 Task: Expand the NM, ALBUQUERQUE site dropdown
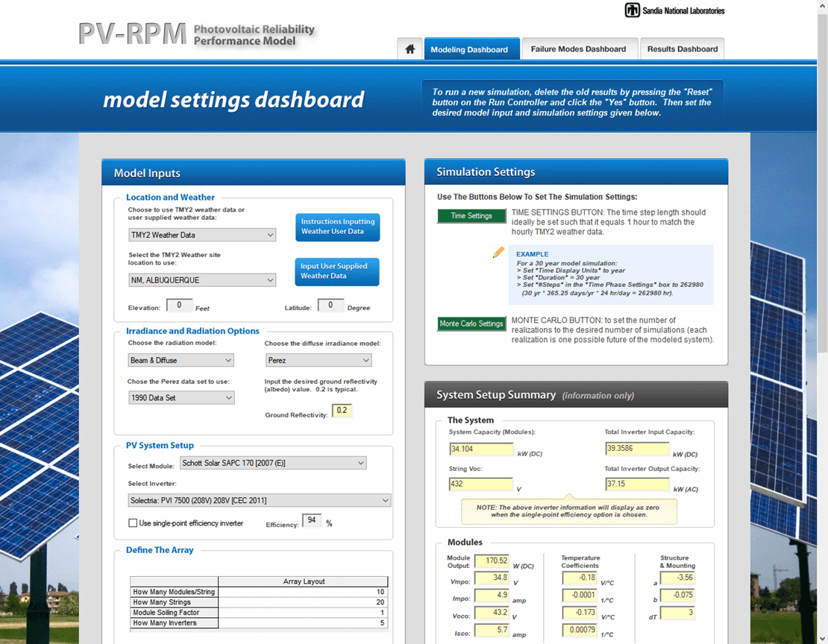tap(202, 280)
